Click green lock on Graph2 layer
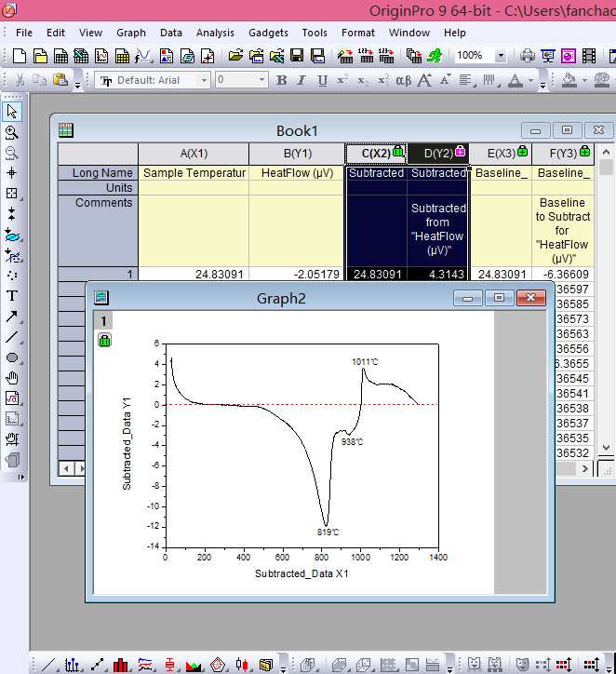Viewport: 616px width, 674px height. point(104,341)
